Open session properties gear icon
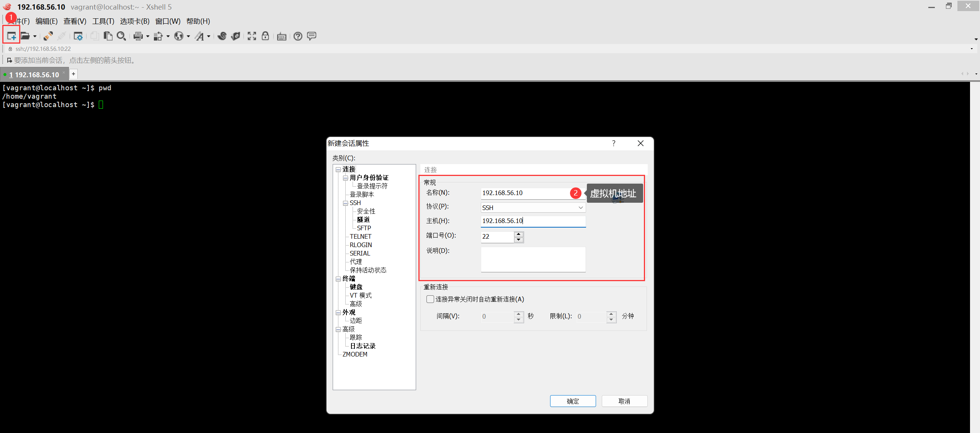Image resolution: width=980 pixels, height=433 pixels. tap(78, 36)
